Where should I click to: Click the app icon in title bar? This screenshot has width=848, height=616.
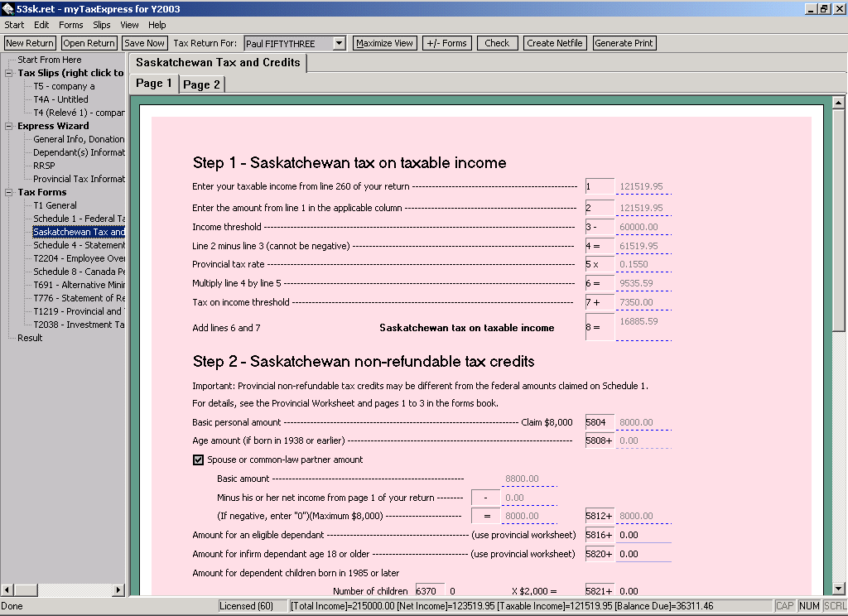pyautogui.click(x=8, y=8)
